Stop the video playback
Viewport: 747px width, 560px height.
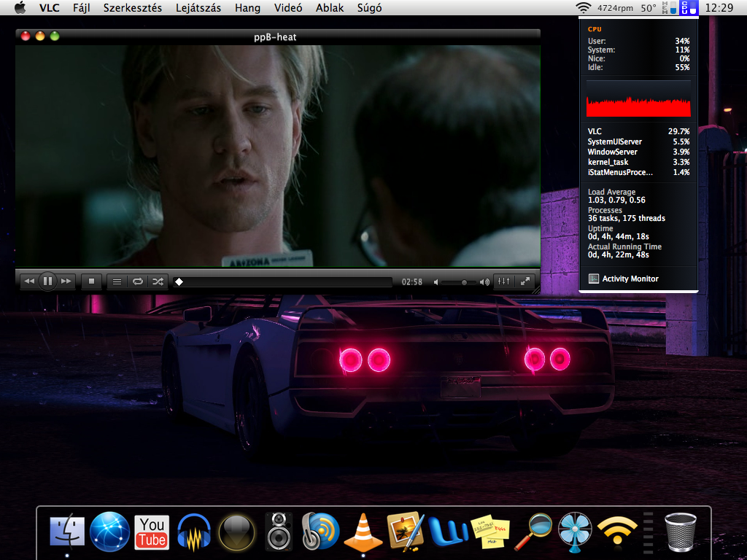(x=91, y=281)
